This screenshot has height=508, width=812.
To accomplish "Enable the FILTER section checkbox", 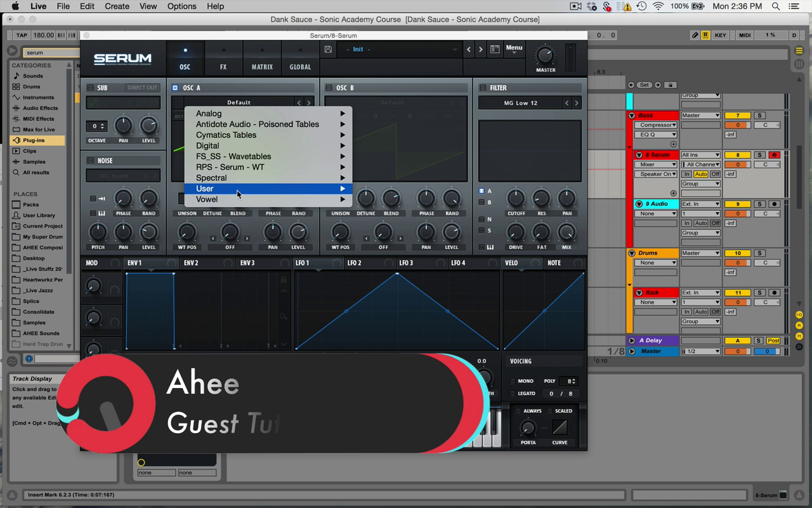I will pyautogui.click(x=483, y=88).
